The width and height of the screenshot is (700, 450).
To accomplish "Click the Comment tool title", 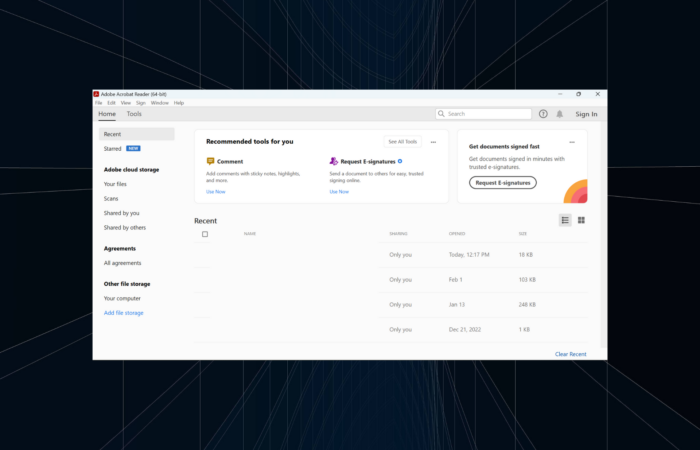I will [x=230, y=162].
